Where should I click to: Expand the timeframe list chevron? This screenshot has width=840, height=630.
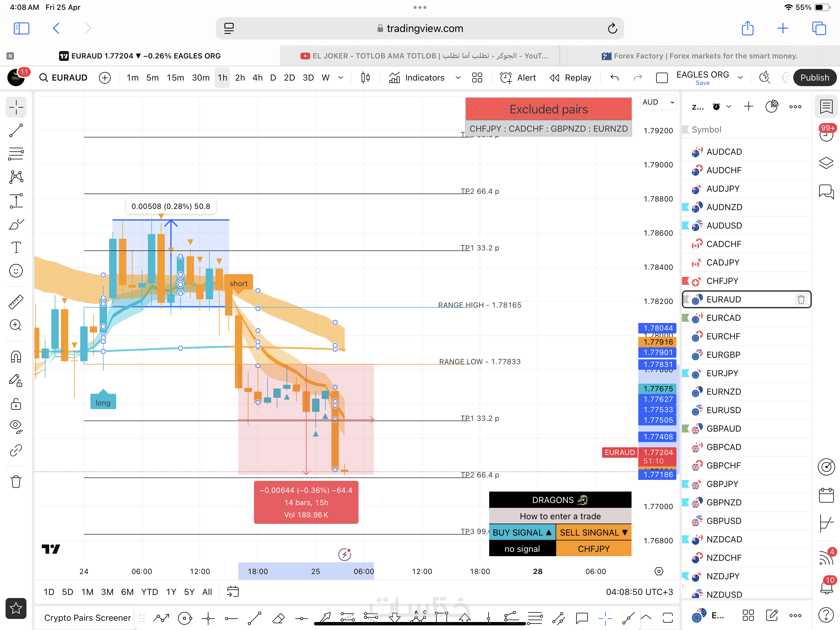(341, 78)
